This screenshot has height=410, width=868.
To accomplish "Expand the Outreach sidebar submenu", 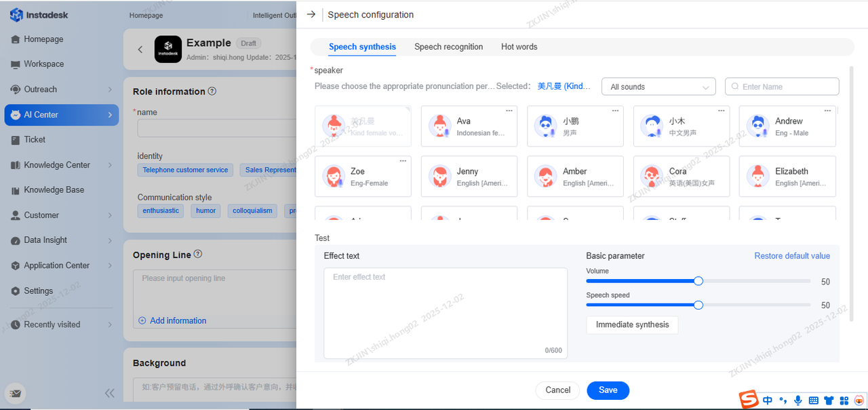I will click(x=110, y=90).
